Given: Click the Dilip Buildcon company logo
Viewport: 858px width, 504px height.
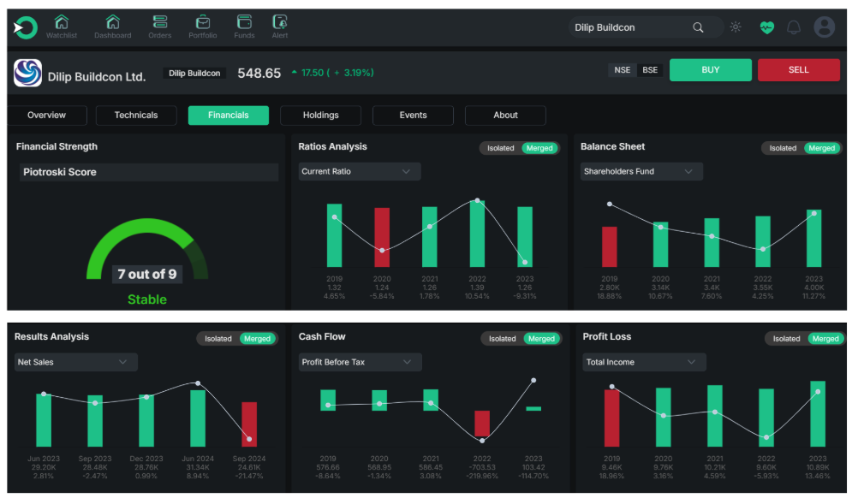Looking at the screenshot, I should pyautogui.click(x=27, y=73).
